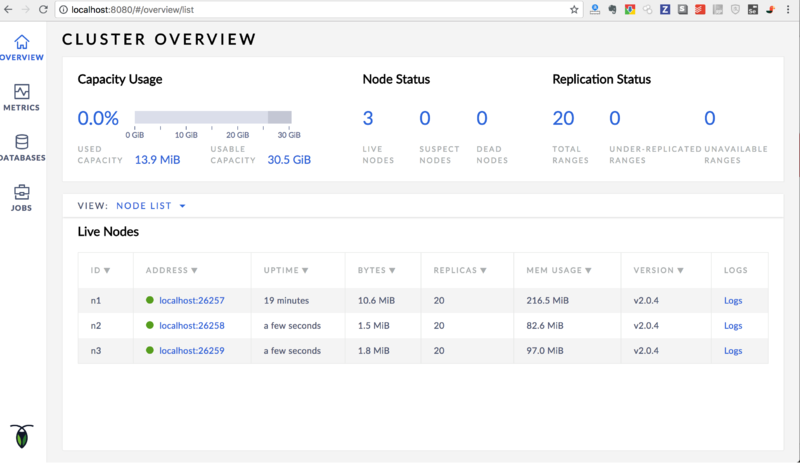
Task: Bookmark this page with the star icon
Action: pyautogui.click(x=574, y=9)
